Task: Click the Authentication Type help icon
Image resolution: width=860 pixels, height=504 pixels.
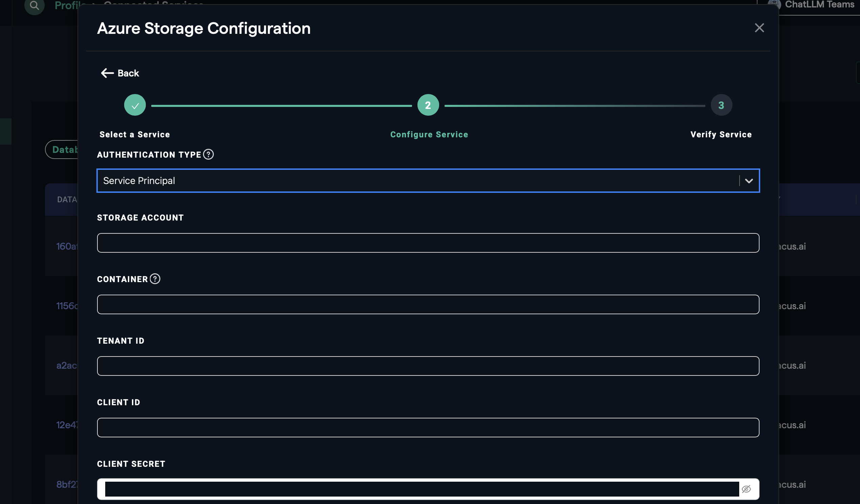Action: (208, 155)
